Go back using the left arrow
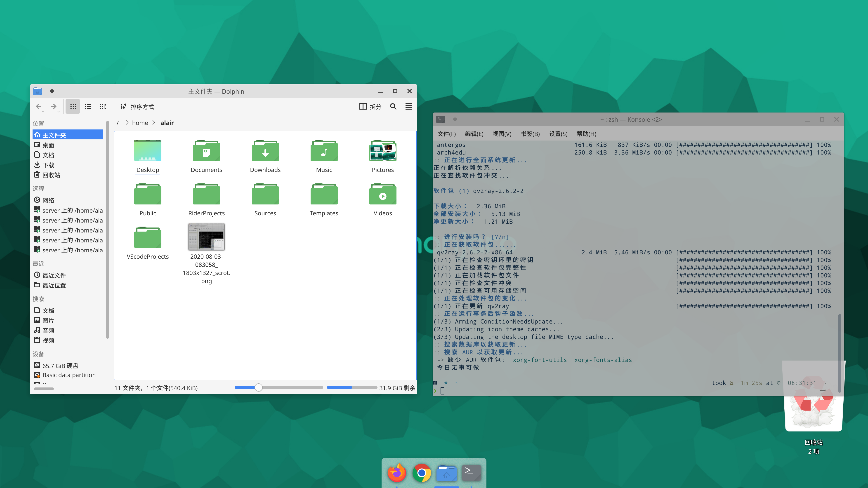868x488 pixels. (x=38, y=106)
